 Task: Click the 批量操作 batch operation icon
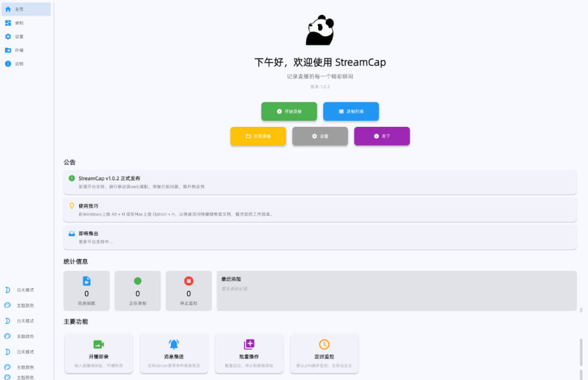[249, 344]
